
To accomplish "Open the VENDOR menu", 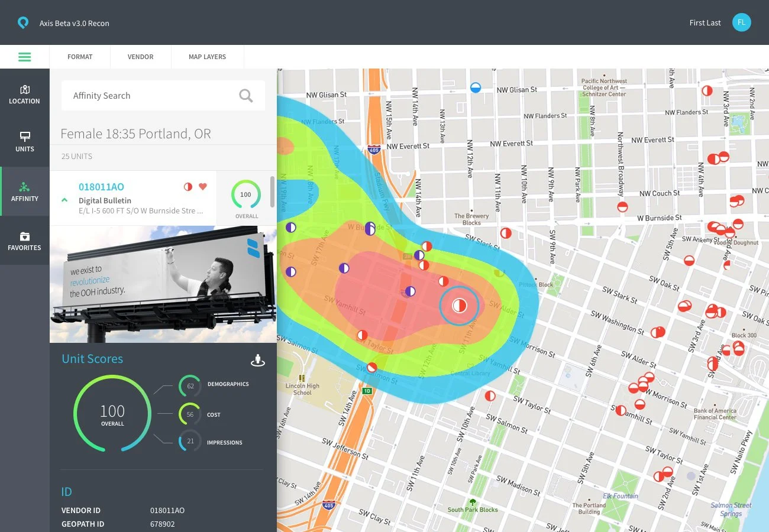I will click(x=140, y=57).
